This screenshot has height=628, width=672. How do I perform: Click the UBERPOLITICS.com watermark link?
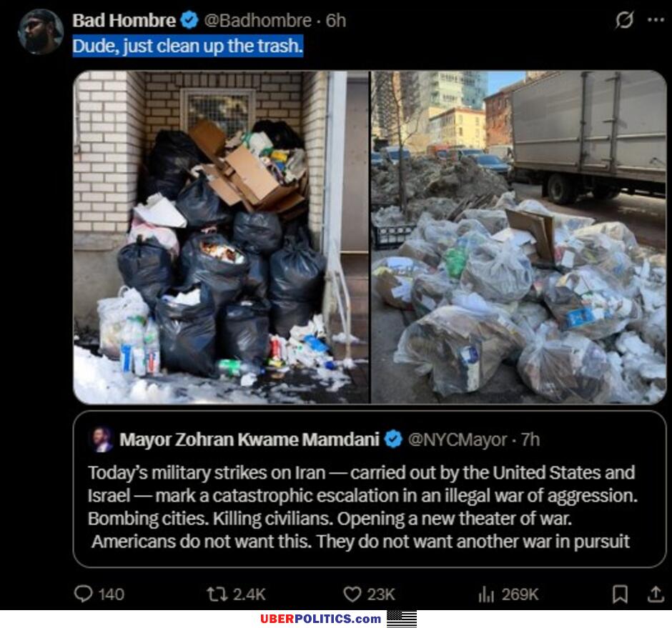(x=320, y=619)
